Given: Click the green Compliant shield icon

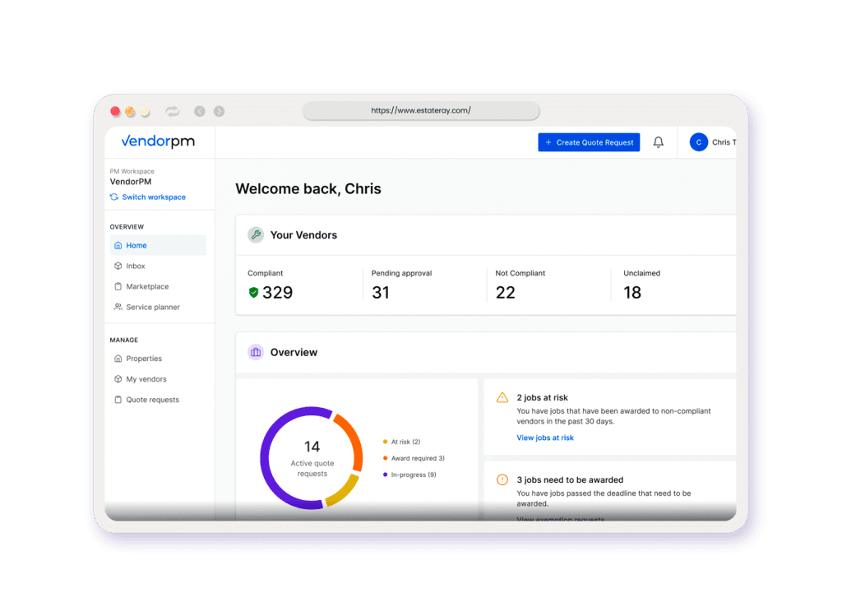Looking at the screenshot, I should click(253, 292).
